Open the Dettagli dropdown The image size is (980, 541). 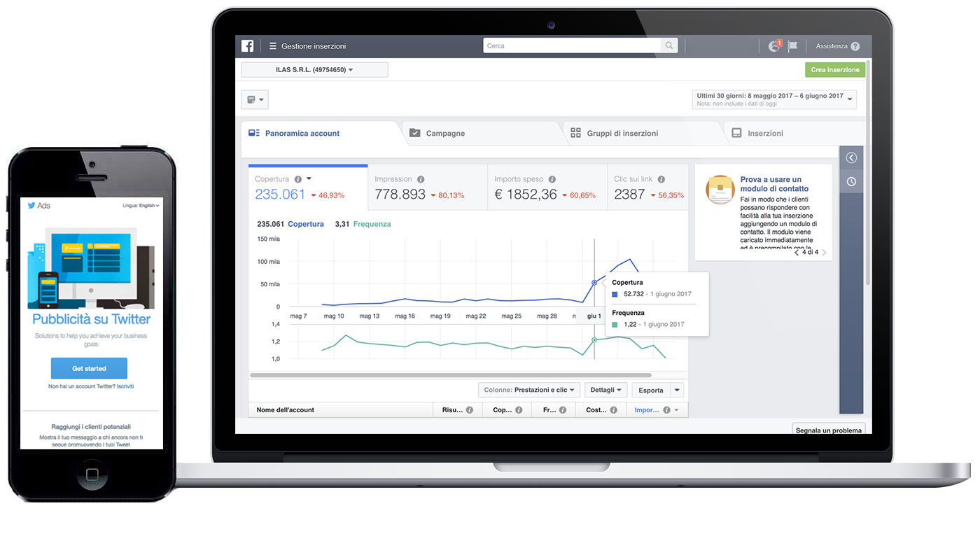pos(605,390)
